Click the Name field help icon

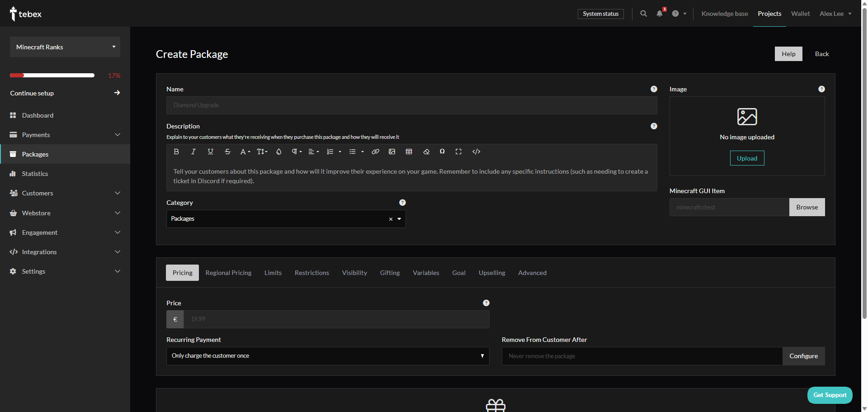tap(654, 89)
